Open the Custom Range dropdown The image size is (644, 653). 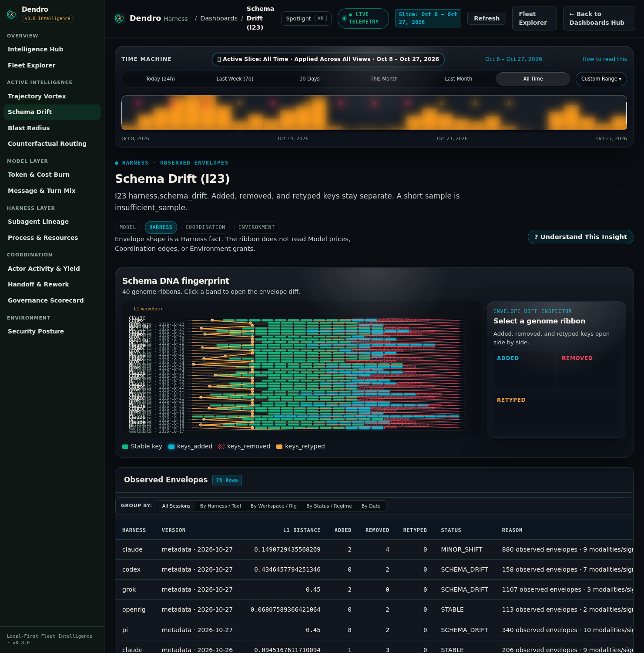coord(601,79)
